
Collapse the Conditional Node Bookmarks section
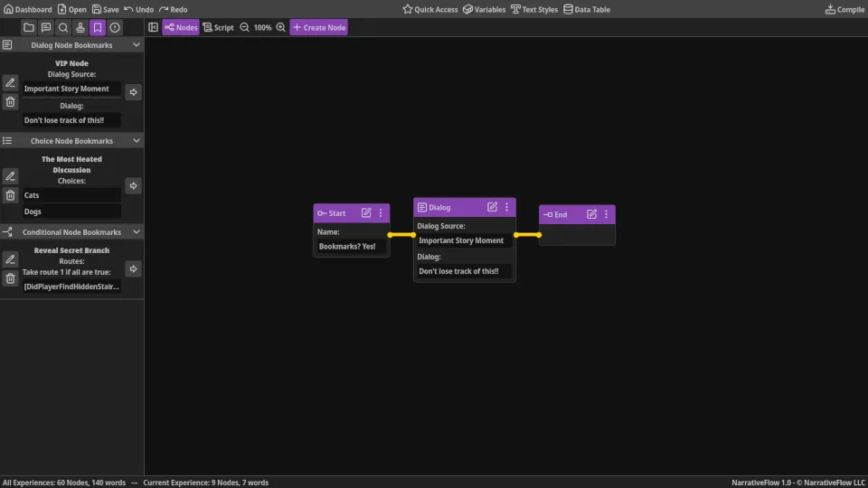coord(137,232)
